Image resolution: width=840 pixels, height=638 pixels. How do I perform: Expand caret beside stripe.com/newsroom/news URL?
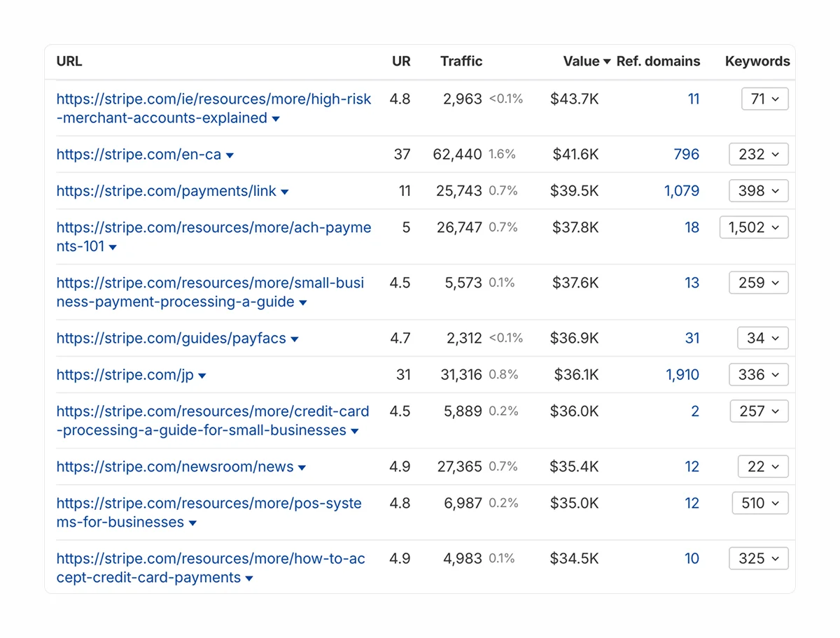(302, 468)
